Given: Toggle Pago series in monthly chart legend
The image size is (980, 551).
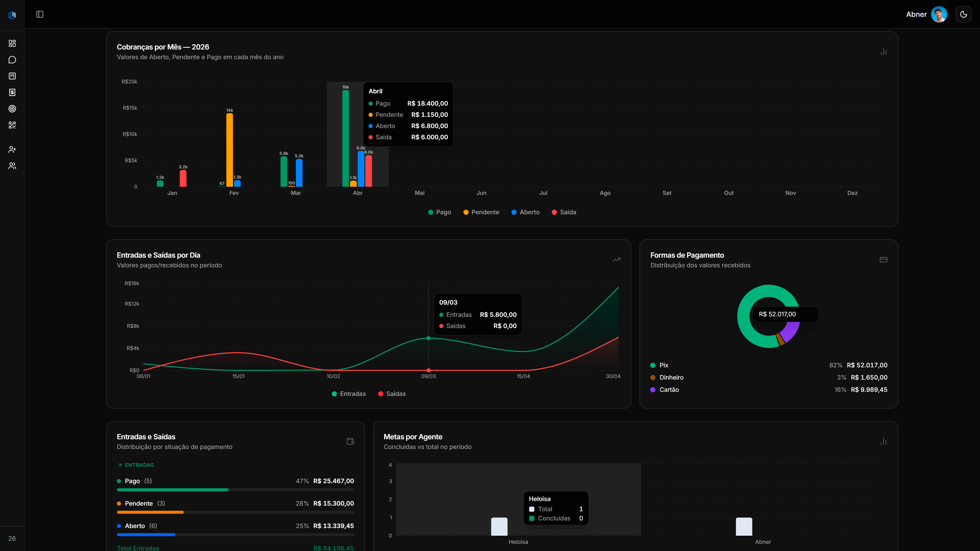Looking at the screenshot, I should 439,212.
